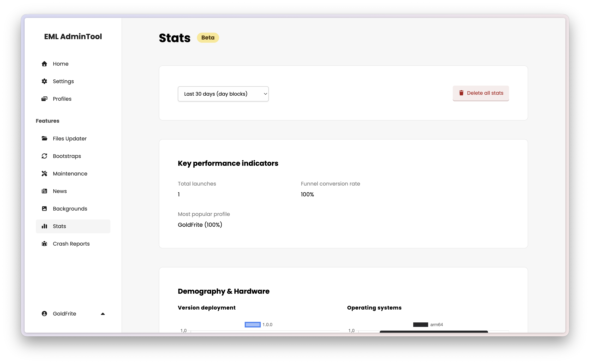Click the Delete all stats button
This screenshot has height=364, width=590.
481,93
